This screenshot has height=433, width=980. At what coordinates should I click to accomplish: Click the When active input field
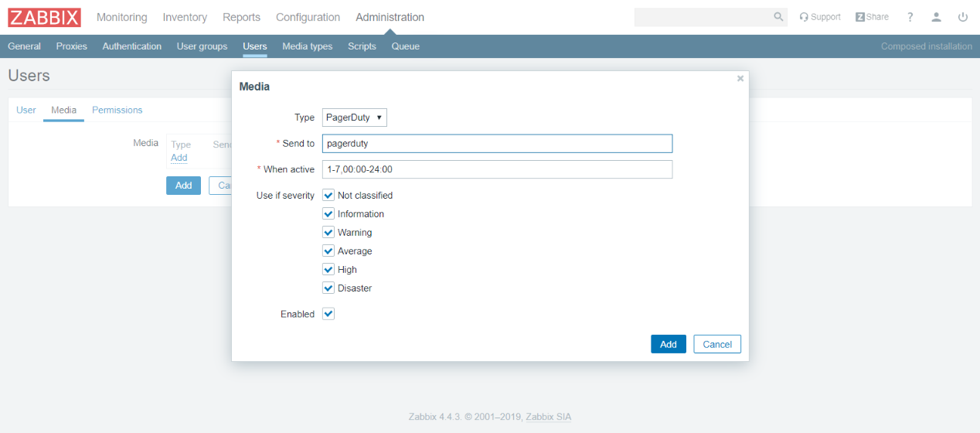click(x=497, y=169)
